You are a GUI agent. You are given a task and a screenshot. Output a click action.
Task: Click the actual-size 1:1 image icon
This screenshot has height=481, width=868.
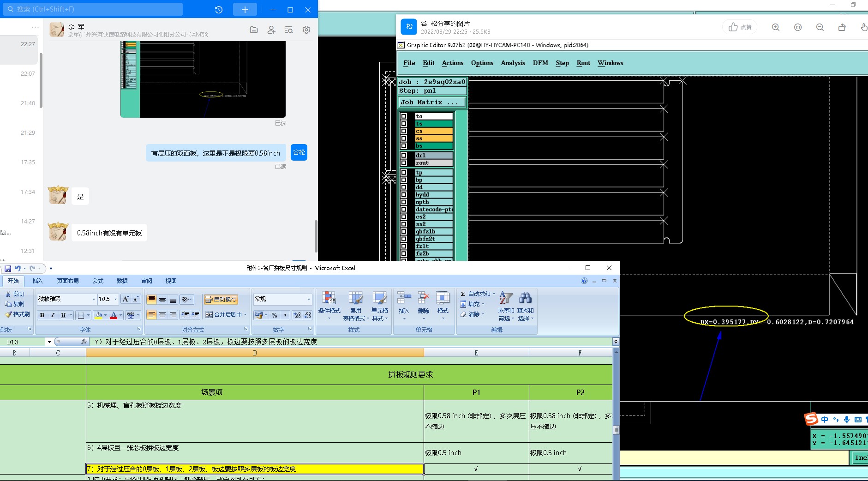(798, 27)
